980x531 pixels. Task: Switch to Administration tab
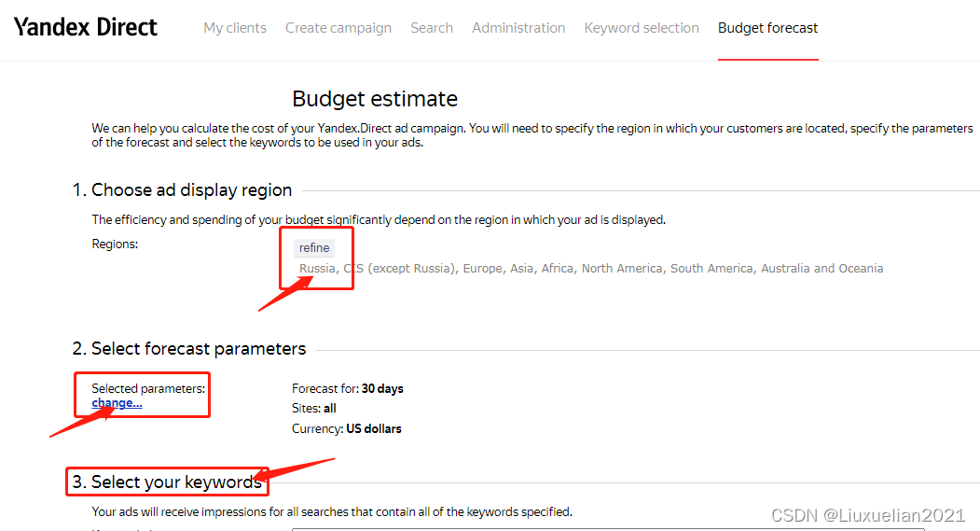[518, 28]
